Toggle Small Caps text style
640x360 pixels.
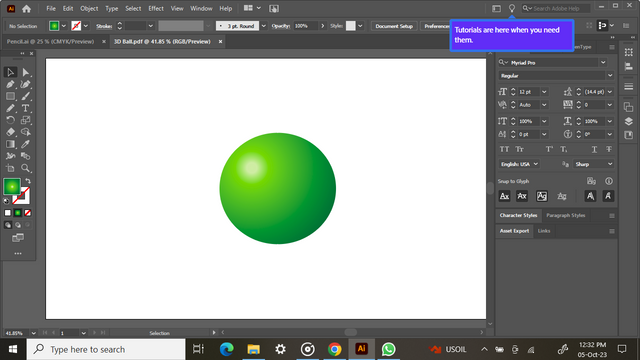click(520, 149)
